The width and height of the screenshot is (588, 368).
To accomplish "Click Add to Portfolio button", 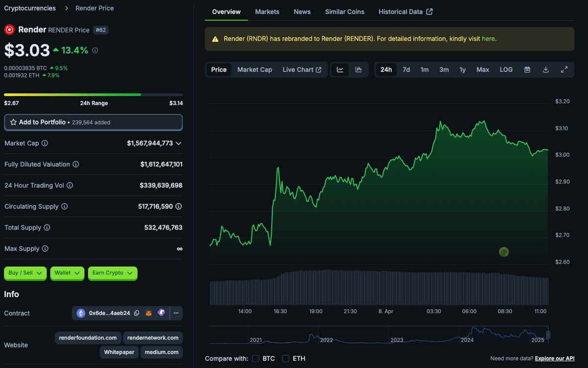I will [93, 122].
